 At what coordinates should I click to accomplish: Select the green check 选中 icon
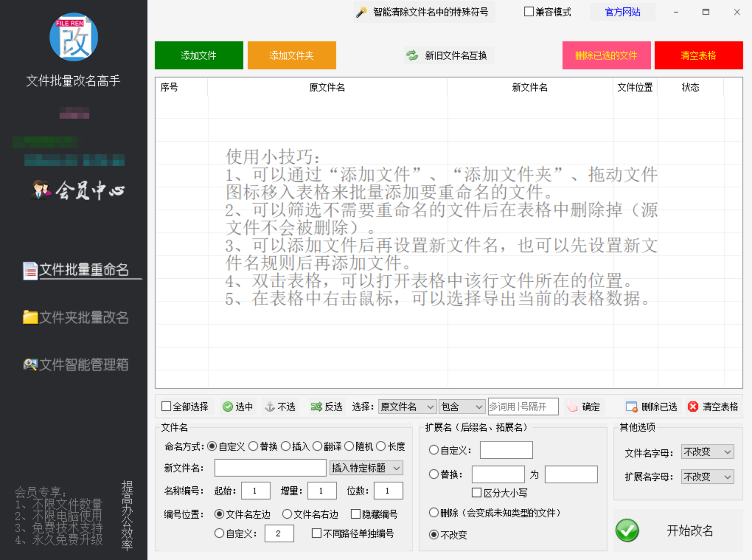tap(228, 407)
